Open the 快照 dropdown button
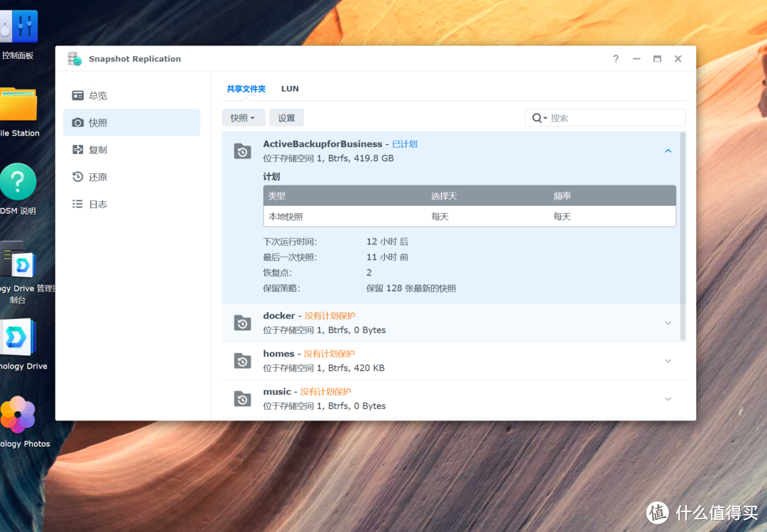 tap(243, 118)
